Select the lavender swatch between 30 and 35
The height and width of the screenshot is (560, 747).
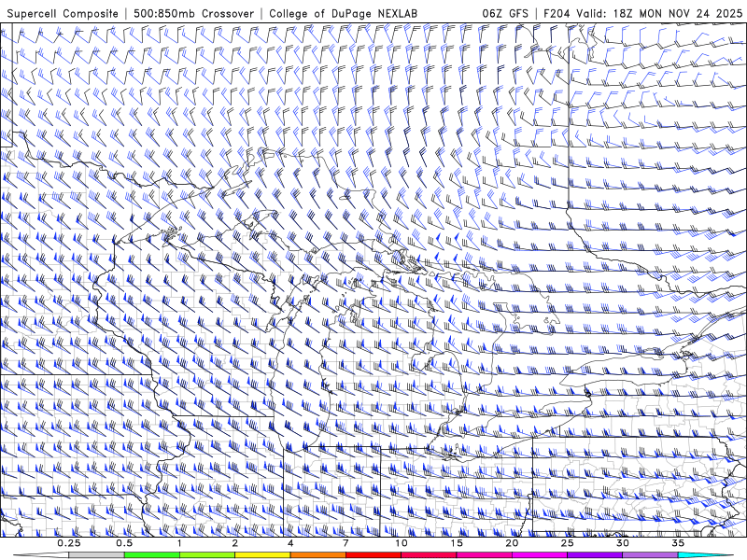(x=650, y=555)
